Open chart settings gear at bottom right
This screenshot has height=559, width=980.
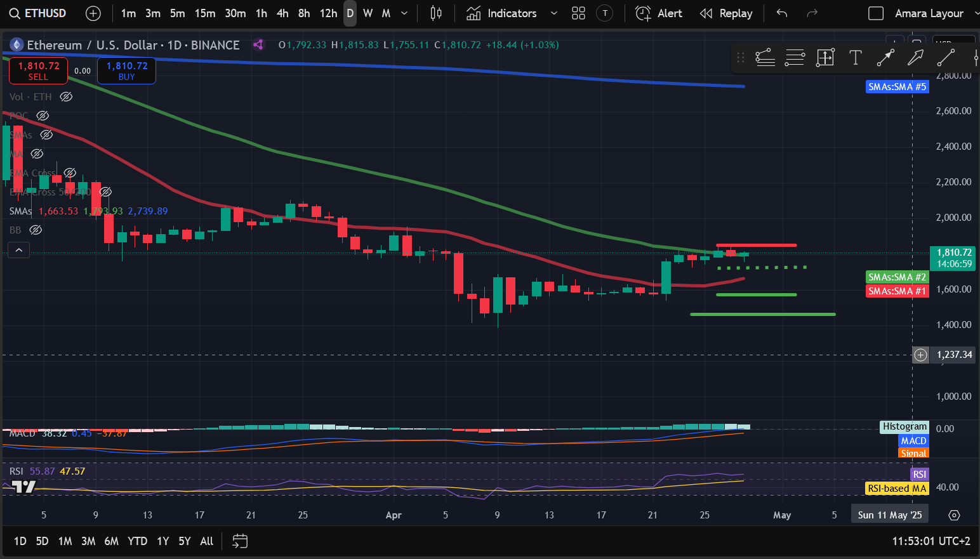point(954,515)
